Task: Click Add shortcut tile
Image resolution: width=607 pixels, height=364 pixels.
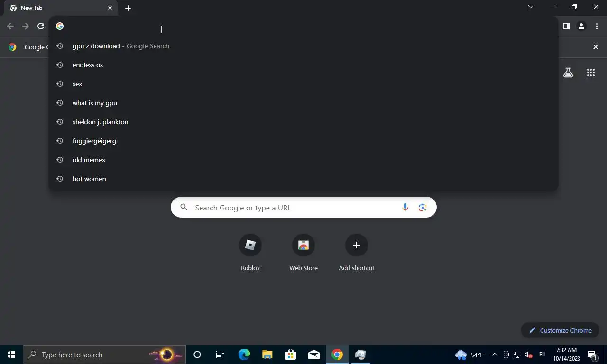Action: 357,254
